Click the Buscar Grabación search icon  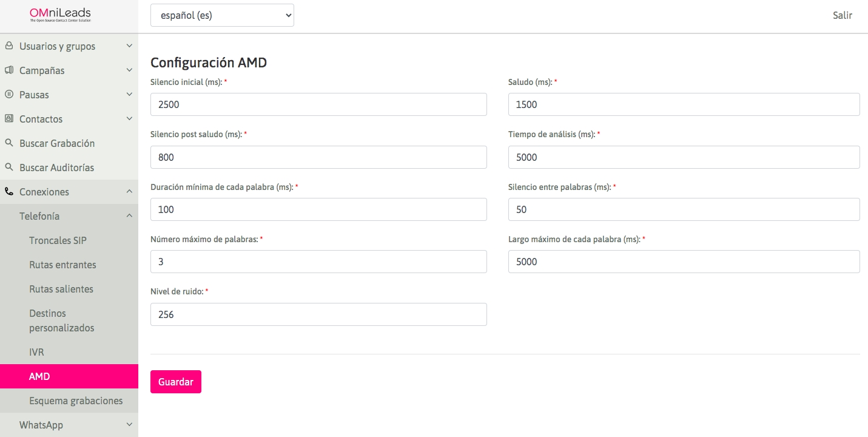click(9, 143)
